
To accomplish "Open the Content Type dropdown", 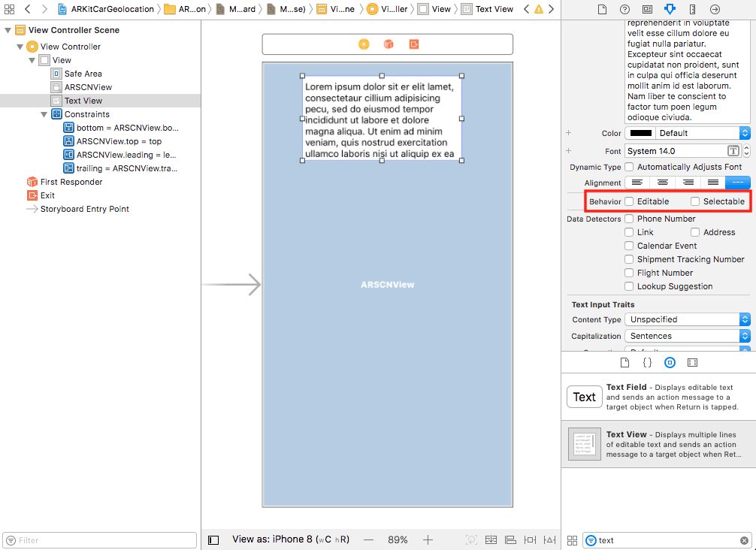I will [x=687, y=319].
